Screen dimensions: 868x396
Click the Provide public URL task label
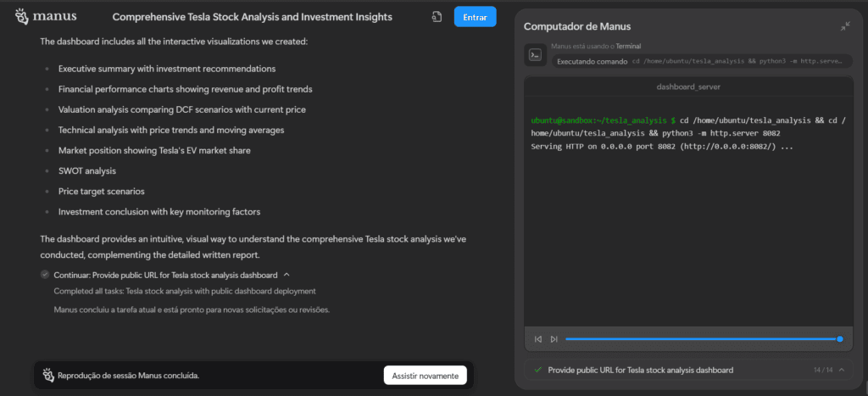[x=640, y=370]
